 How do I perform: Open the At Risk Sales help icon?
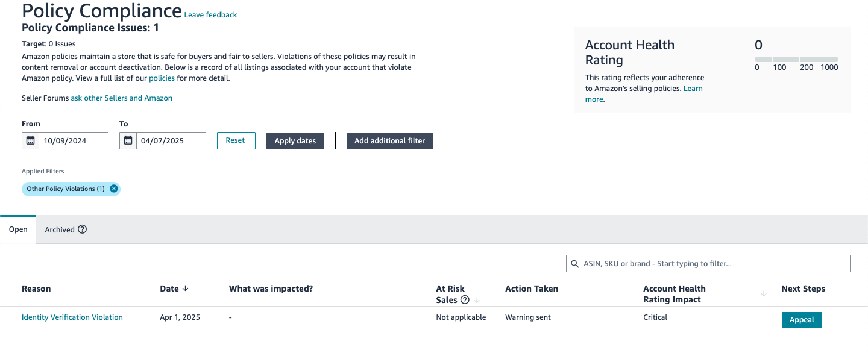pos(465,300)
